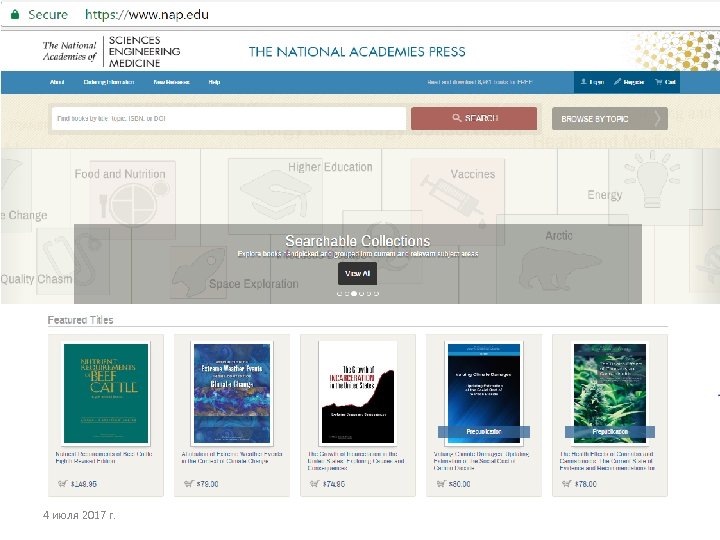Click the red SEARCH button
720x540 pixels.
(x=474, y=118)
